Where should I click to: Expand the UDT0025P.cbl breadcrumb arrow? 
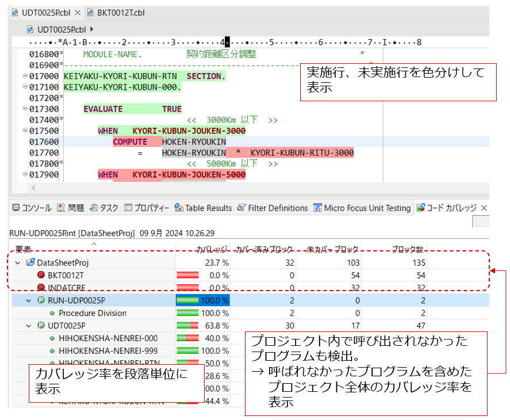coord(92,29)
